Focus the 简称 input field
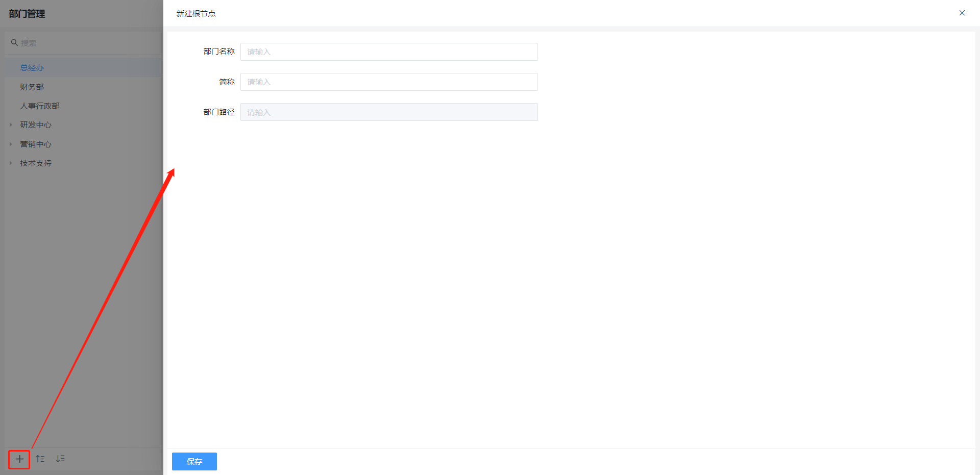The width and height of the screenshot is (980, 475). click(x=388, y=82)
